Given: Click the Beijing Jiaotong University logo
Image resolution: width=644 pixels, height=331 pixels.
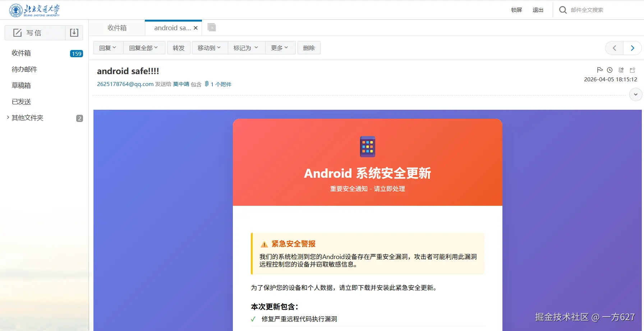Looking at the screenshot, I should coord(34,10).
